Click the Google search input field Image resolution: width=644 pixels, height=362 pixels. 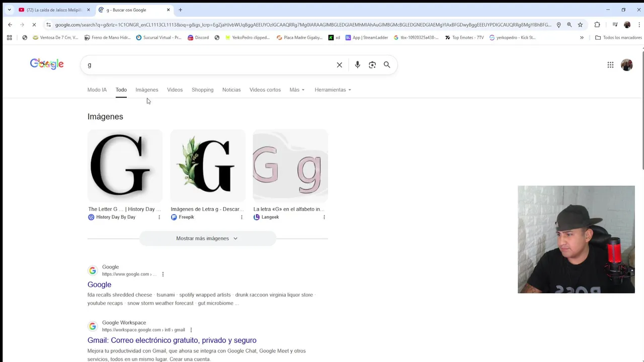click(x=209, y=65)
